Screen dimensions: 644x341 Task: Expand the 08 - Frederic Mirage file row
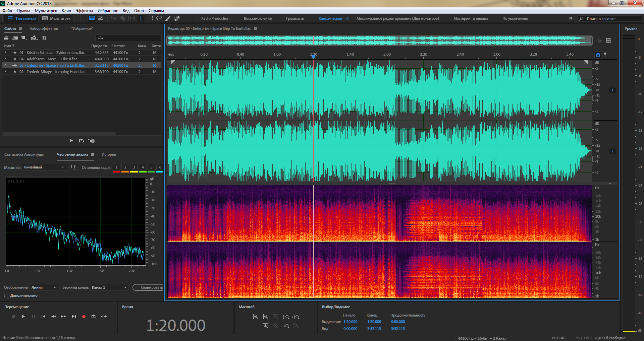(x=5, y=71)
